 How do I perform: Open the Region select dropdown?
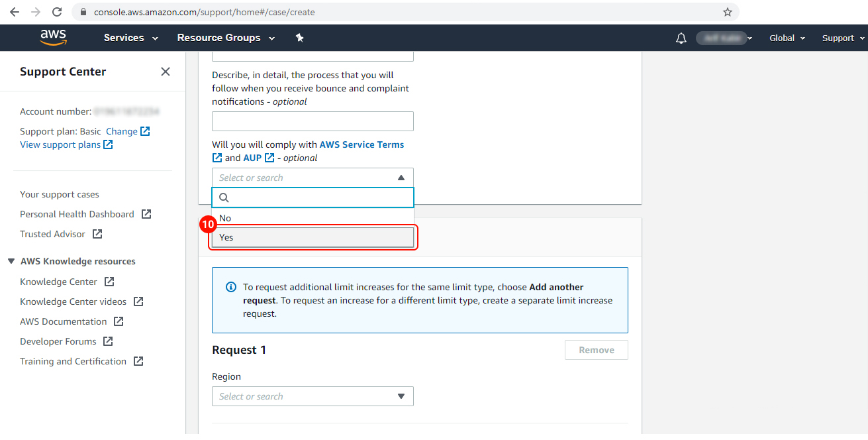[313, 396]
